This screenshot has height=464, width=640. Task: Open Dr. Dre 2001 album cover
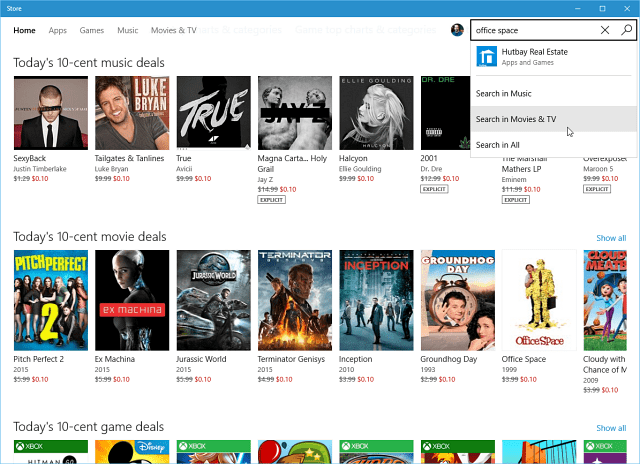click(445, 113)
